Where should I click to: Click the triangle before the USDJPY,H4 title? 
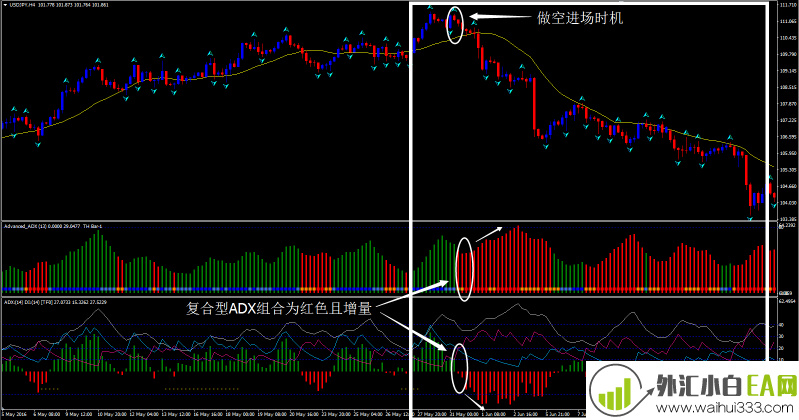(5, 5)
